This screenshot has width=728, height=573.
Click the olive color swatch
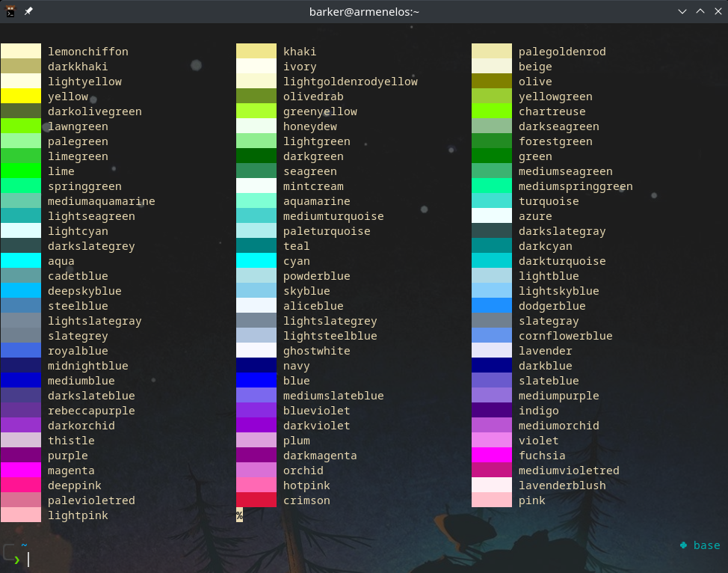coord(492,82)
